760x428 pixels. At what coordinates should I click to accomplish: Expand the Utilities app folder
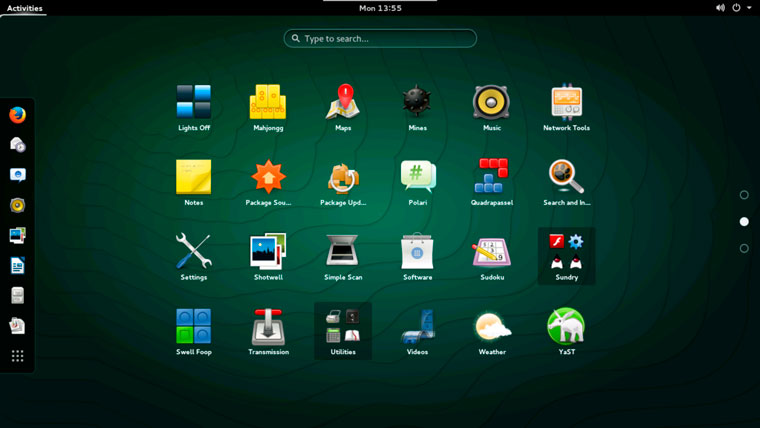[343, 331]
